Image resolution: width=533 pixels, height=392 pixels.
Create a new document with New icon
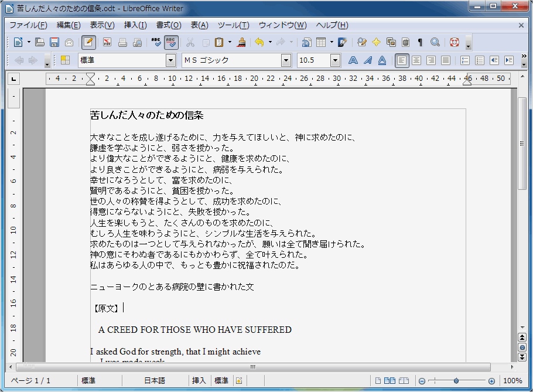click(x=18, y=43)
